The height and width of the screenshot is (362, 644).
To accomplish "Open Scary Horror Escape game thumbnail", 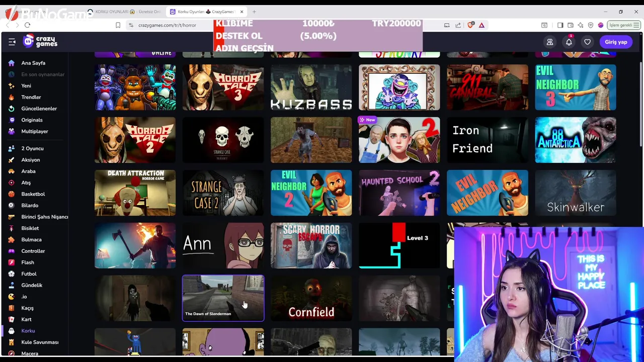I will point(311,245).
